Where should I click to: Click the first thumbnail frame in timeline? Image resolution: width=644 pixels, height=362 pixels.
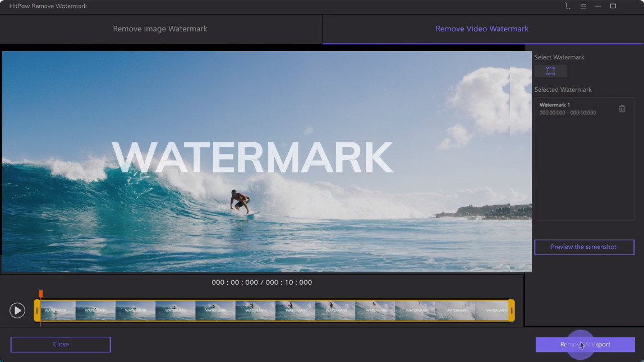(57, 310)
